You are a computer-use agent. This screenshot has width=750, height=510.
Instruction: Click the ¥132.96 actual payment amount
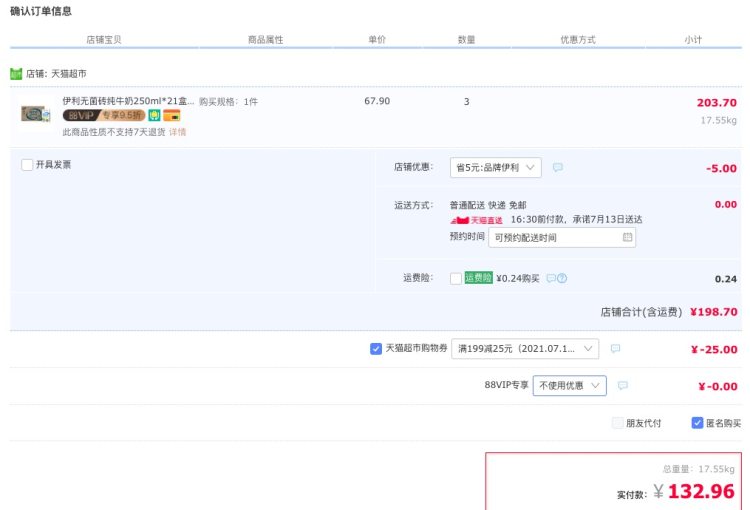(x=694, y=491)
